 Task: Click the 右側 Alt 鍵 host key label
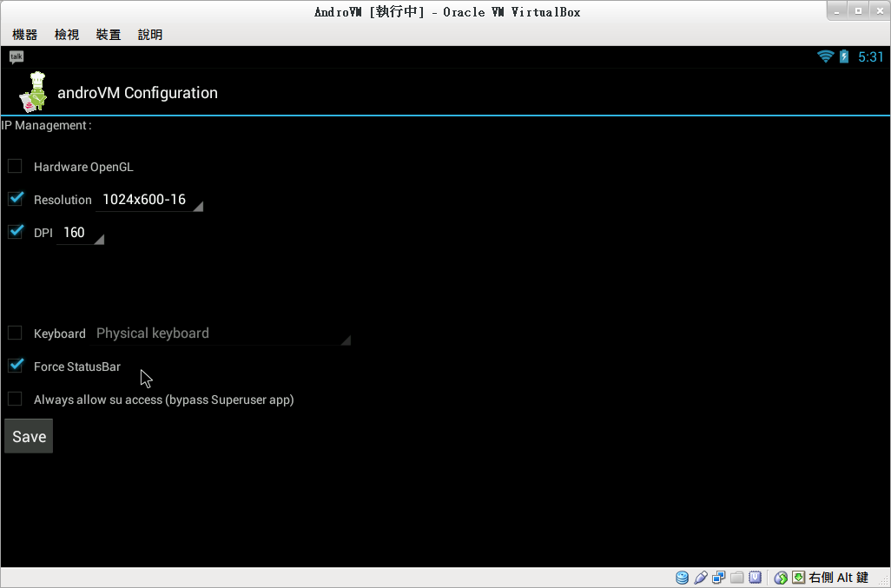coord(839,578)
